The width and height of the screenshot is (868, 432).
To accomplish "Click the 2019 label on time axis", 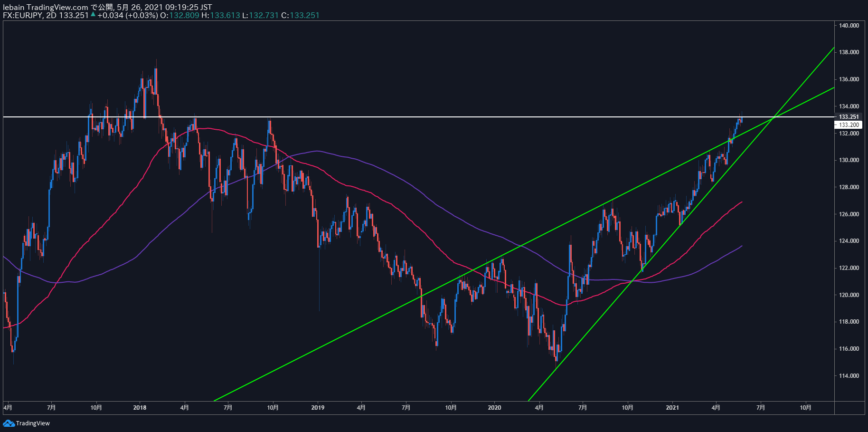I will pos(318,408).
